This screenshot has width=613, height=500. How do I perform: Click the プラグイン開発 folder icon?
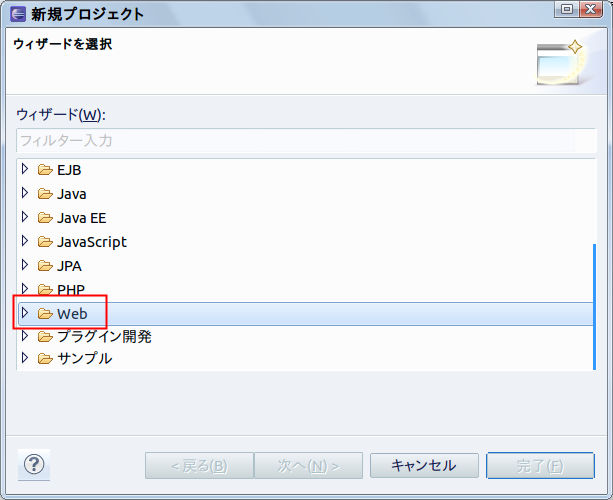[45, 337]
